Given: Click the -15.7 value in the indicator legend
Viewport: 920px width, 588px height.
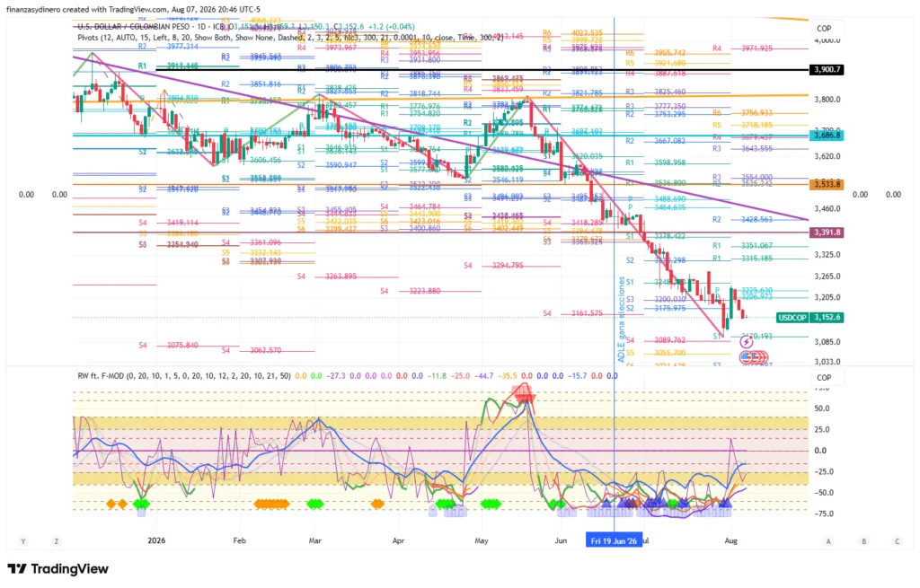Looking at the screenshot, I should pos(578,376).
